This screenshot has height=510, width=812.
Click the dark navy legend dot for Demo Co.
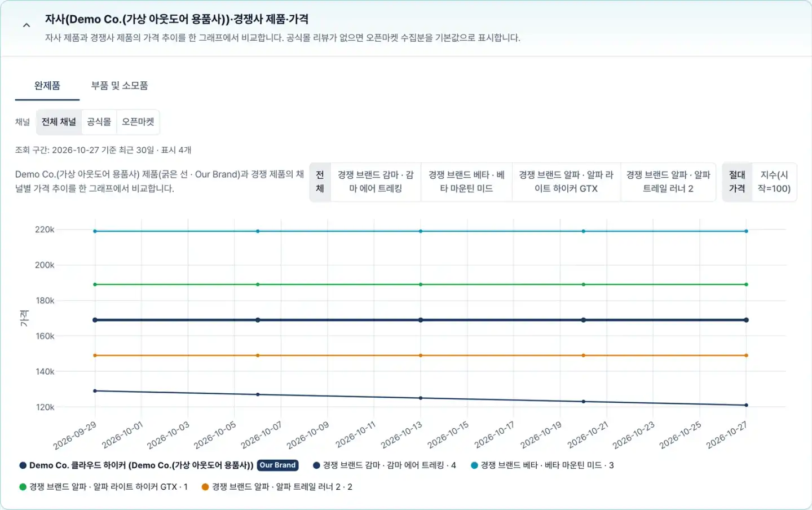(23, 465)
